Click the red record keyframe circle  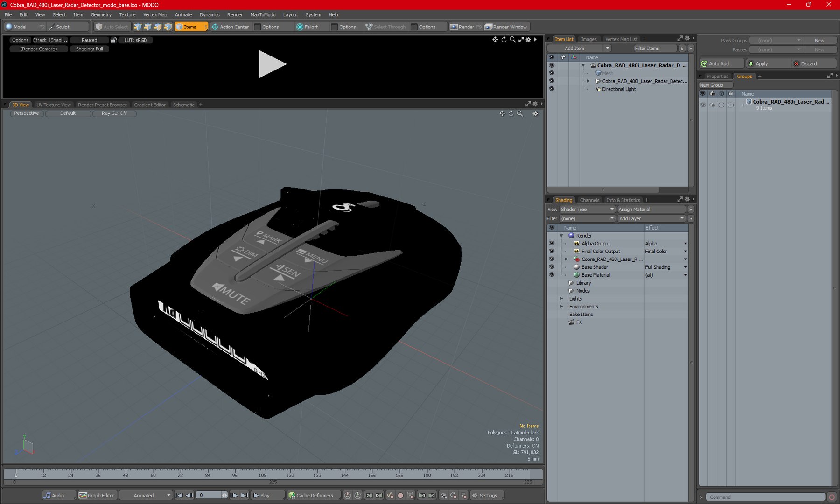pyautogui.click(x=400, y=496)
